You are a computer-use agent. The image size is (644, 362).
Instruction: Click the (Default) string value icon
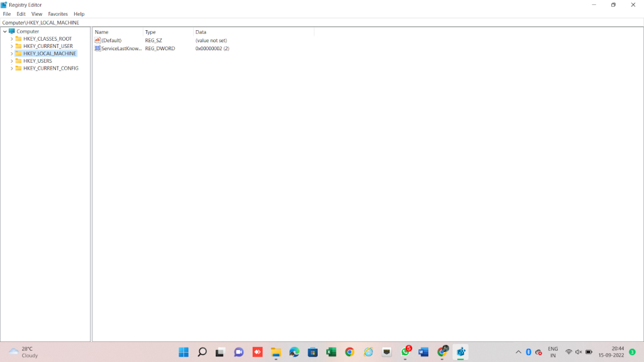(97, 40)
